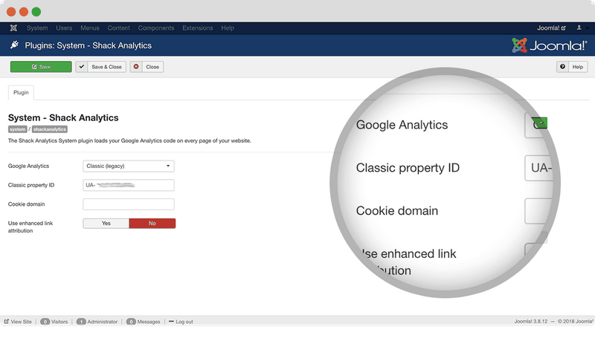Expand the Components menu
Viewport: 595px width, 364px height.
156,28
